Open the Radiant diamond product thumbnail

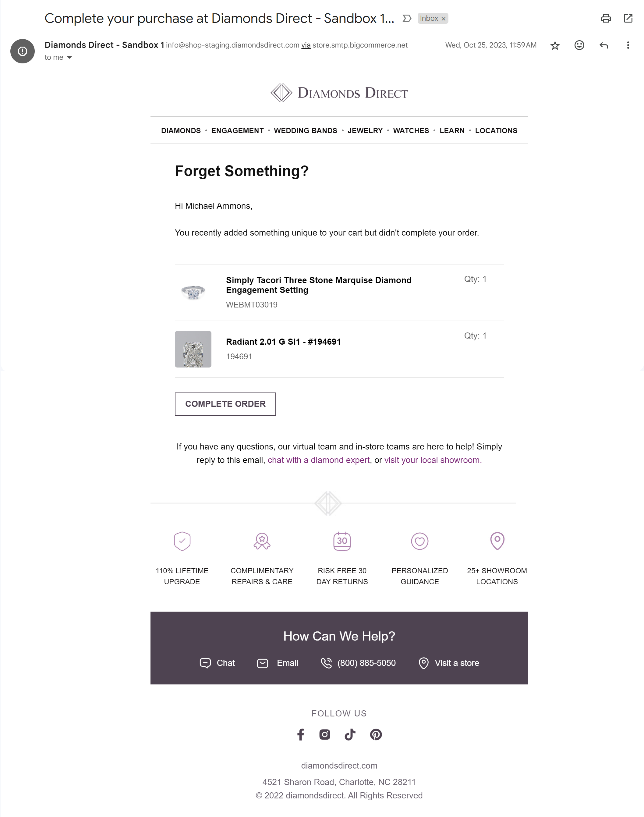point(193,349)
